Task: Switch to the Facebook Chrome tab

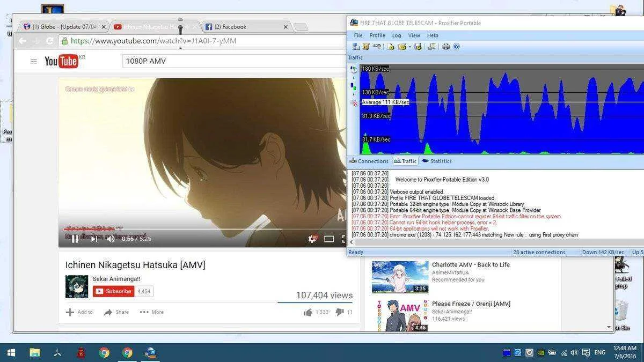Action: coord(247,27)
